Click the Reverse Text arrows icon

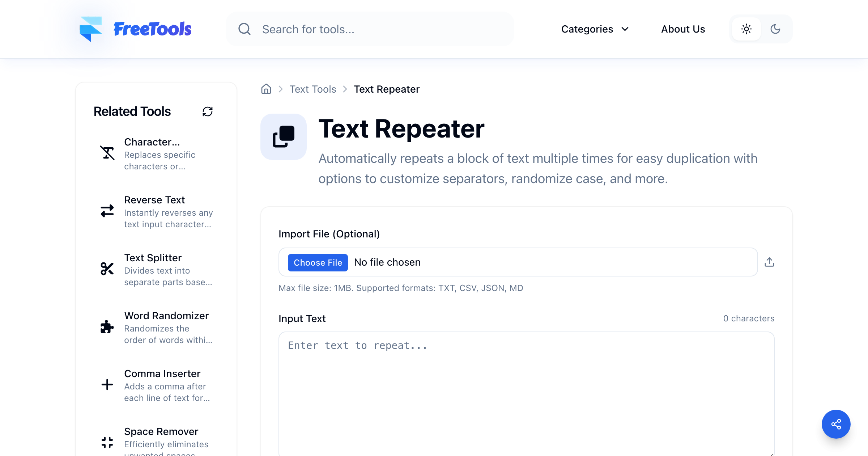[x=107, y=211]
